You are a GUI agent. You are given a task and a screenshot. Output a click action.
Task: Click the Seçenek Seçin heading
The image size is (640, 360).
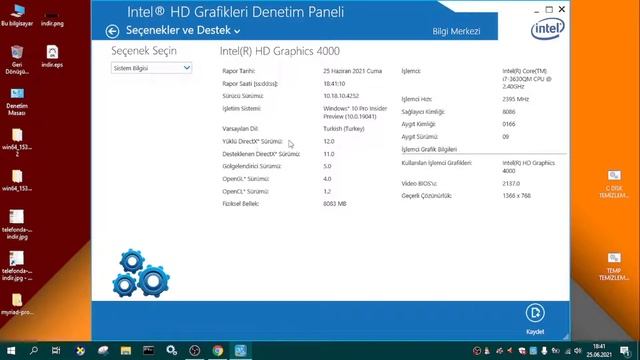(x=144, y=51)
